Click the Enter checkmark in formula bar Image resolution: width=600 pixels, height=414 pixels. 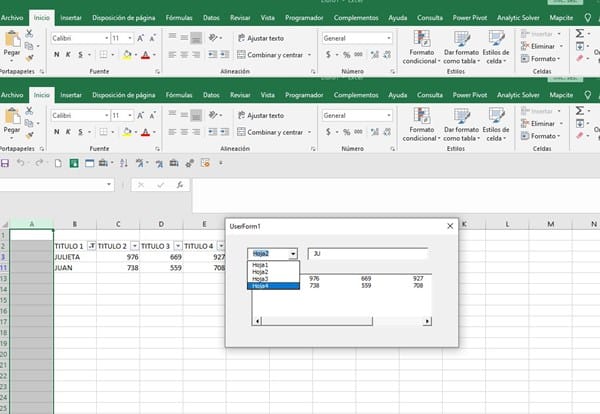tap(161, 185)
